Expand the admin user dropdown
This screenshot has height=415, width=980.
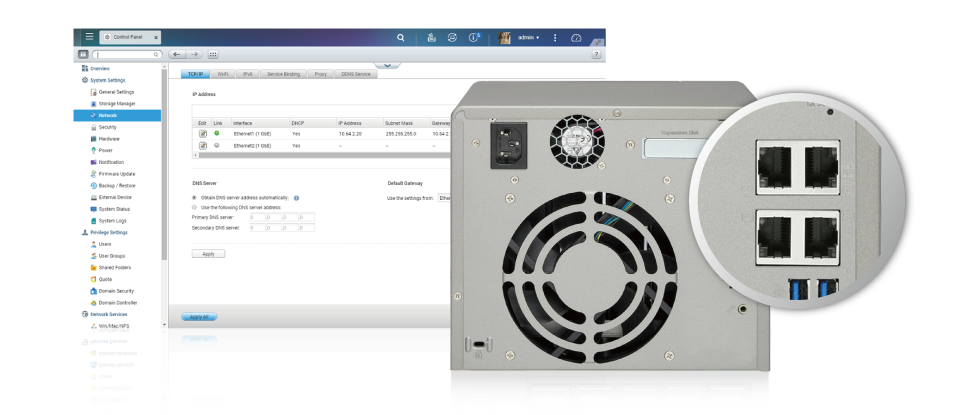[x=528, y=37]
